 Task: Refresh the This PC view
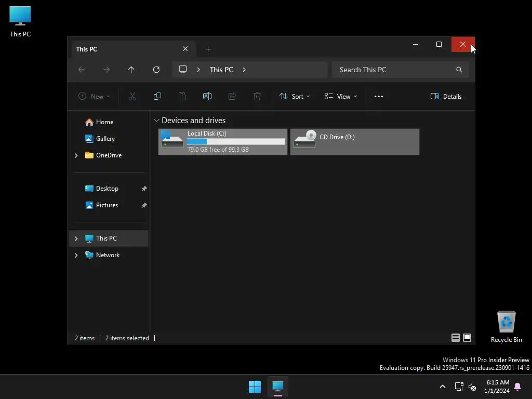(156, 70)
